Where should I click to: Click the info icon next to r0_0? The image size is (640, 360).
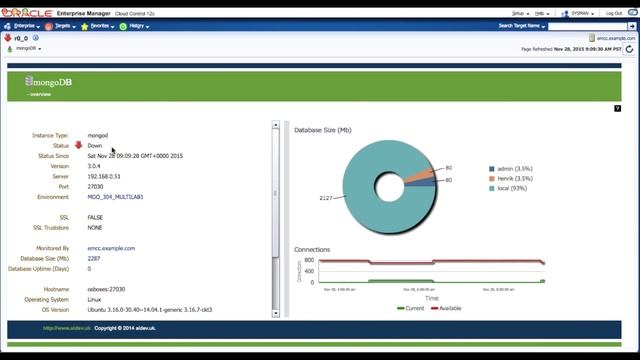point(36,38)
